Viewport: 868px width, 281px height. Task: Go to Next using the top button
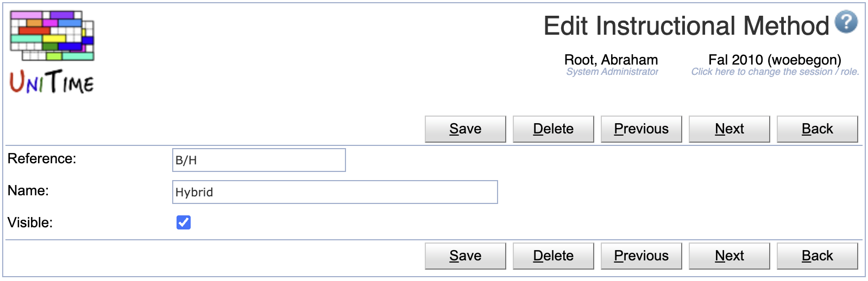tap(729, 129)
